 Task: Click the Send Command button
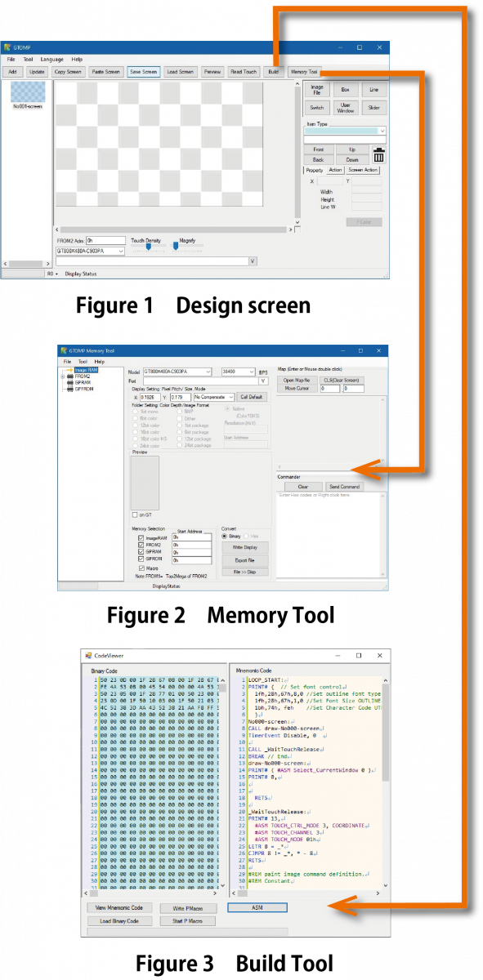click(x=344, y=487)
